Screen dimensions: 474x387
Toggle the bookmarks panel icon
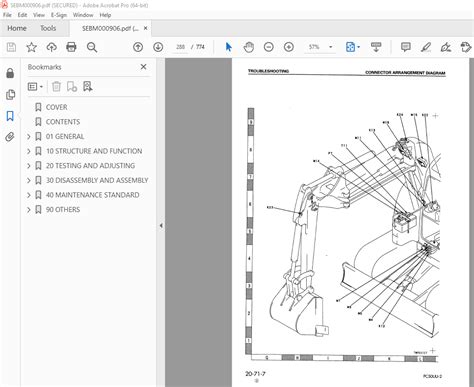click(x=10, y=116)
